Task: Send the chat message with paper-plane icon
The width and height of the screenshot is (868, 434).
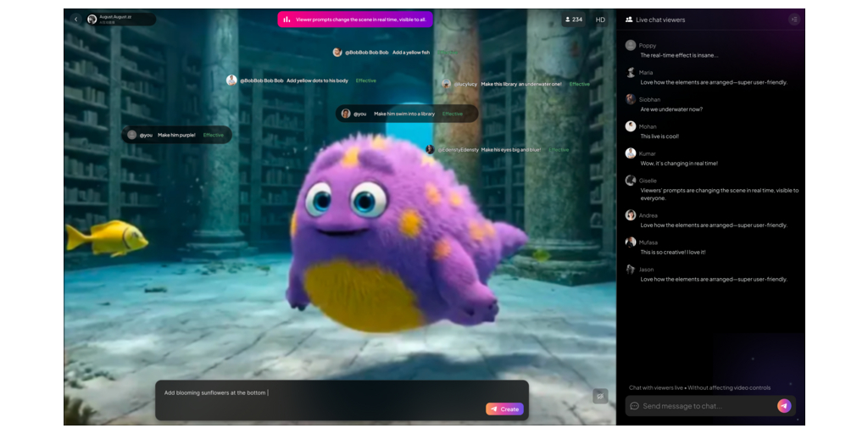Action: point(783,406)
